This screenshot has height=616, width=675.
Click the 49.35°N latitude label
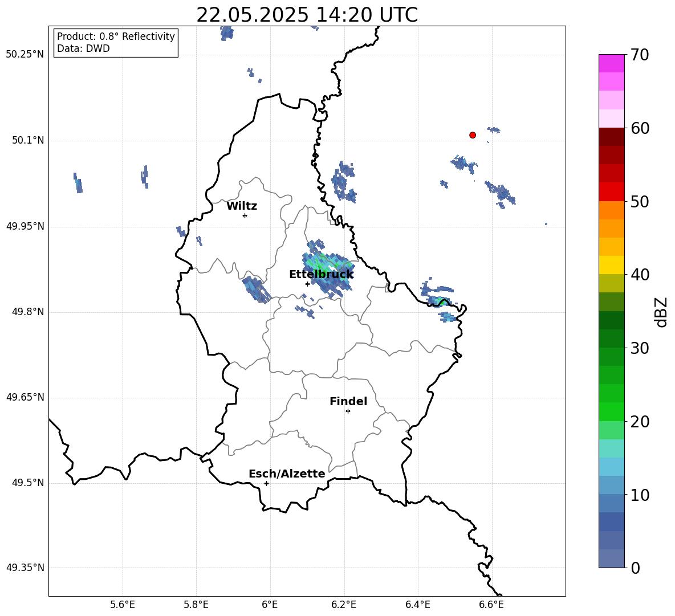coord(25,568)
